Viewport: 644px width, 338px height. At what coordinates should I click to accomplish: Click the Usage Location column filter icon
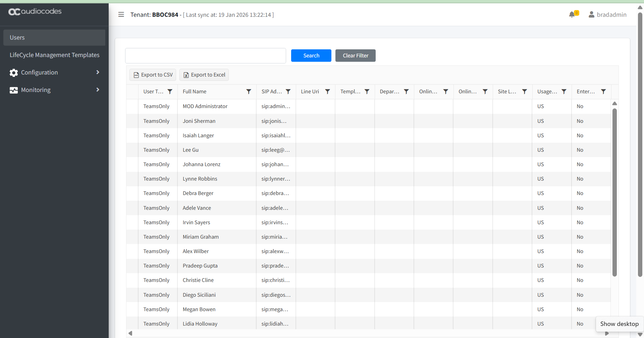564,92
